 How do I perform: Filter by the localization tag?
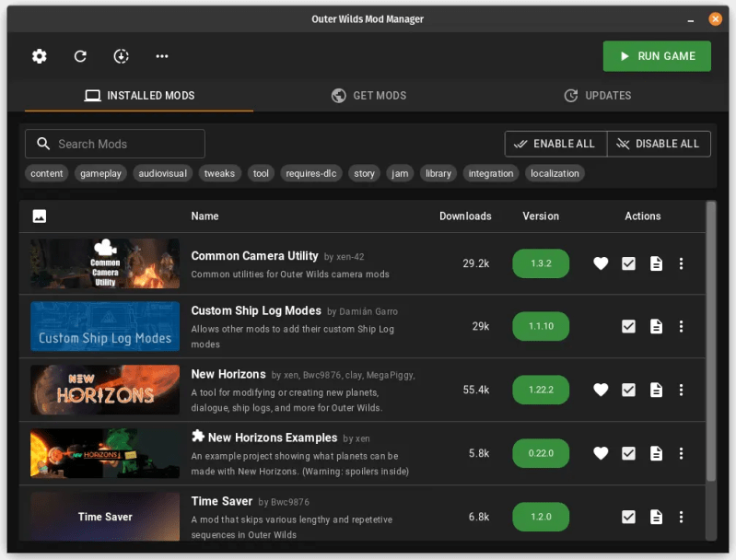pos(555,173)
